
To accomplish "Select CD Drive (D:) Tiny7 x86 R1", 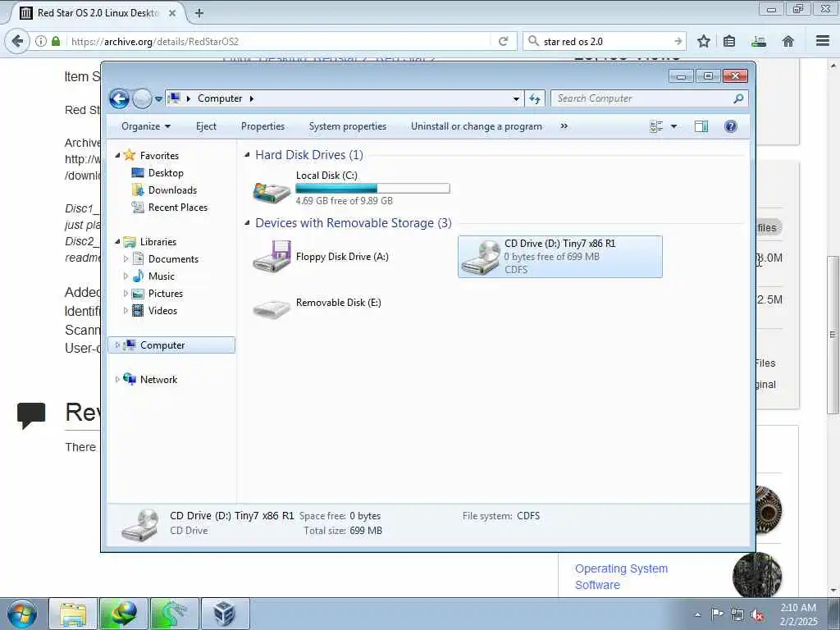I will 559,257.
